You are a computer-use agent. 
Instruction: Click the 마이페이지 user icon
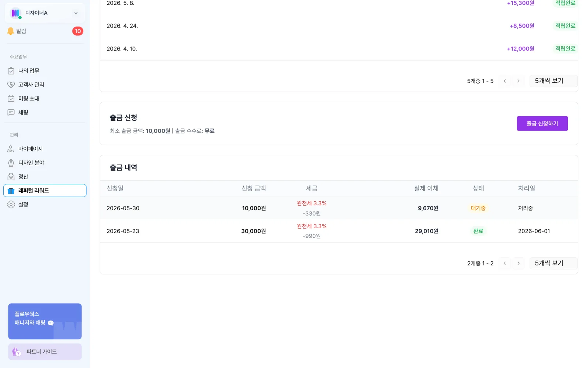coord(11,149)
